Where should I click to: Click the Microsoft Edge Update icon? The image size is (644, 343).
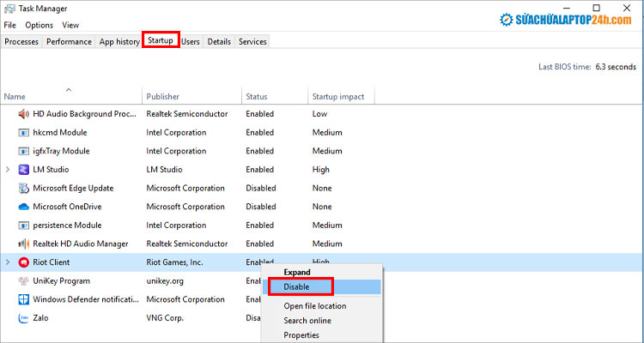tap(23, 189)
